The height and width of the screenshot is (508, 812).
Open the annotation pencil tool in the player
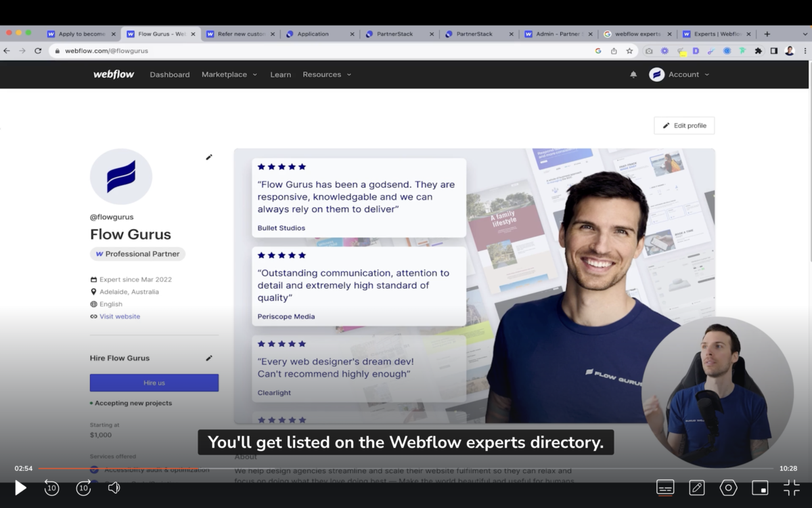696,488
